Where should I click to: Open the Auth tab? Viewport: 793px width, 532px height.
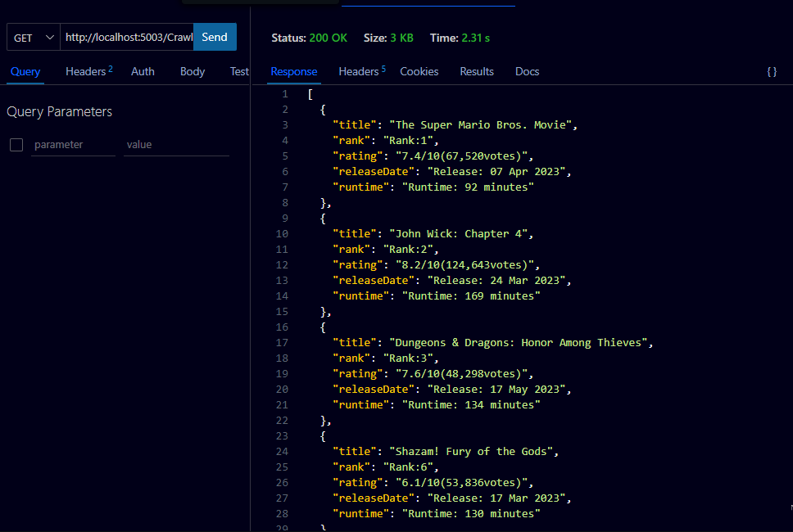coord(143,71)
